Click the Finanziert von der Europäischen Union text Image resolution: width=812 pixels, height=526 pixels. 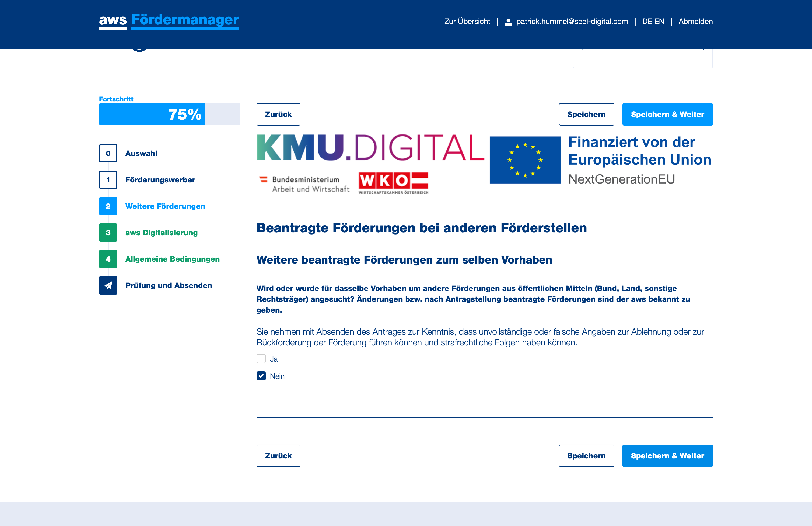coord(640,151)
